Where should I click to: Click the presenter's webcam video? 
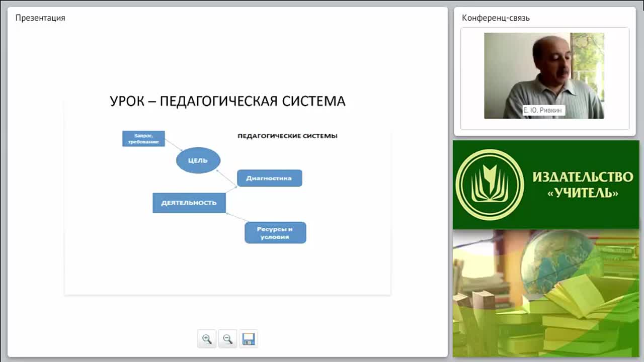(544, 76)
